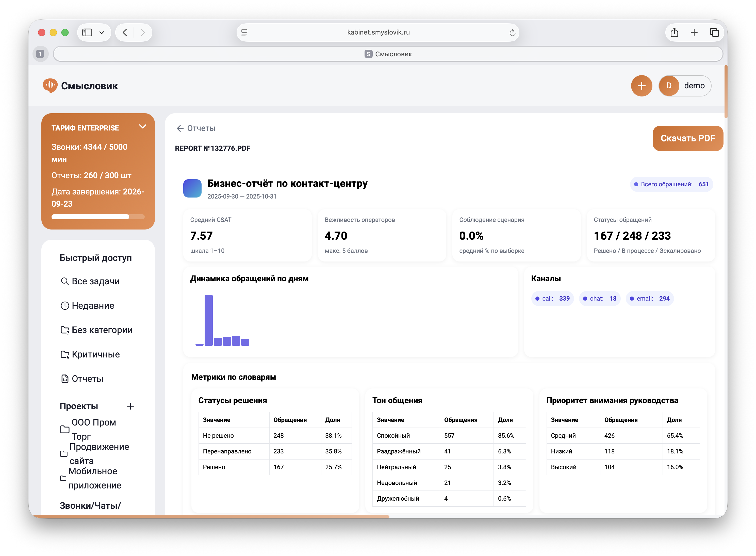Click the page reload icon

512,33
